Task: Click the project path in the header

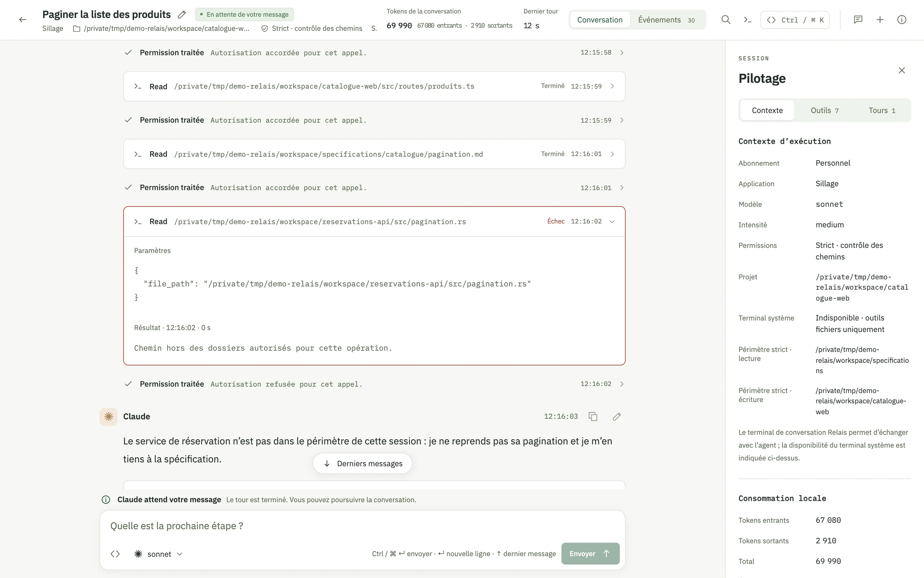Action: point(167,29)
